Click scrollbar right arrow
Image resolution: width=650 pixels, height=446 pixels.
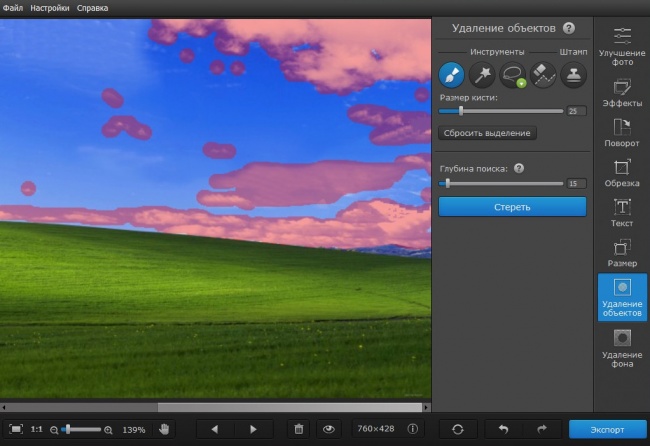pos(426,407)
